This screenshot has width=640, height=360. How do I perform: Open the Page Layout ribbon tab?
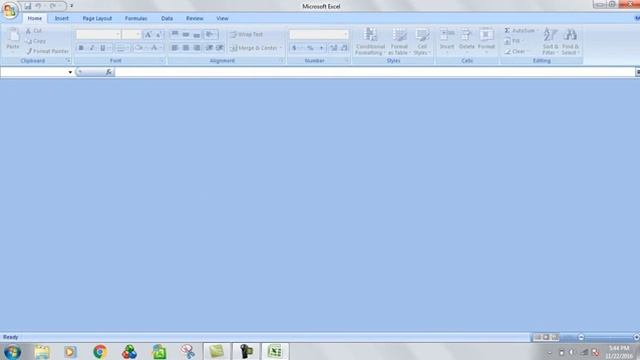97,18
